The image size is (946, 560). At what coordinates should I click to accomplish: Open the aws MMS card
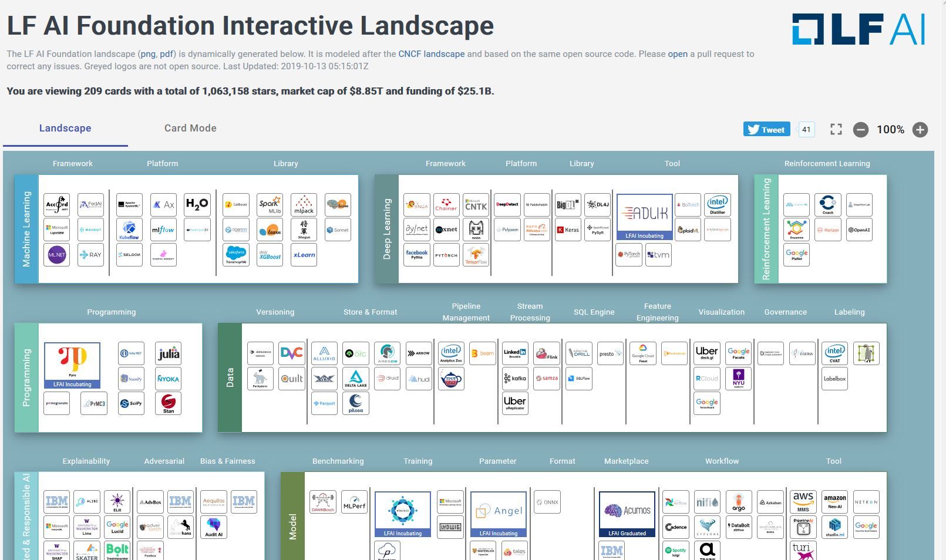click(803, 502)
